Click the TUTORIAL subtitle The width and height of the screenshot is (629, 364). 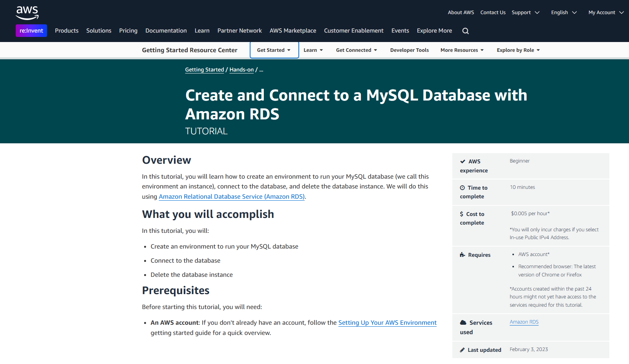[x=207, y=132]
